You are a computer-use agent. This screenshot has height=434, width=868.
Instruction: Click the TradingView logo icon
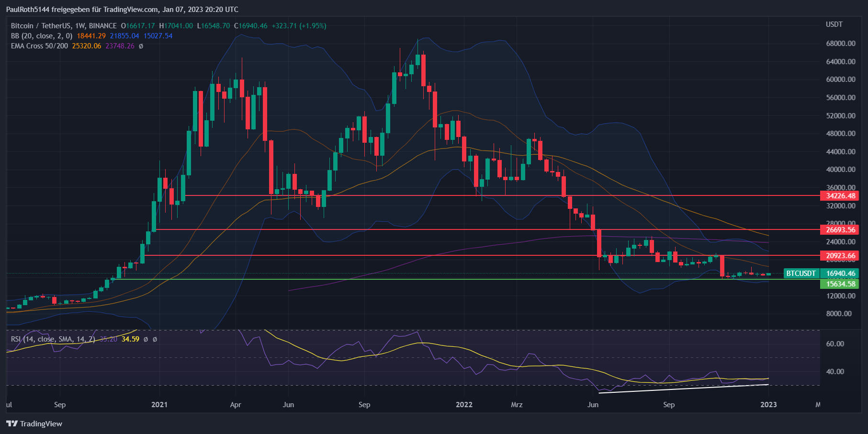[12, 423]
